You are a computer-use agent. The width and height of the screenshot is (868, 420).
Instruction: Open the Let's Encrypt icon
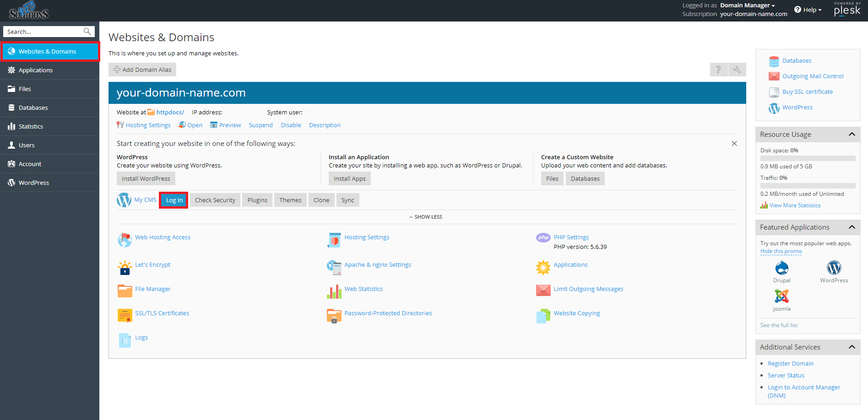[125, 267]
